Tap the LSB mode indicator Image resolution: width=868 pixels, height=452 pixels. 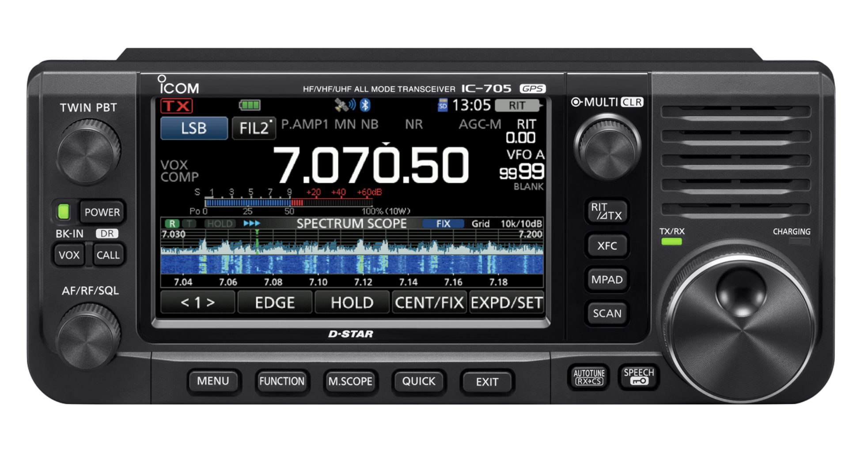coord(194,128)
